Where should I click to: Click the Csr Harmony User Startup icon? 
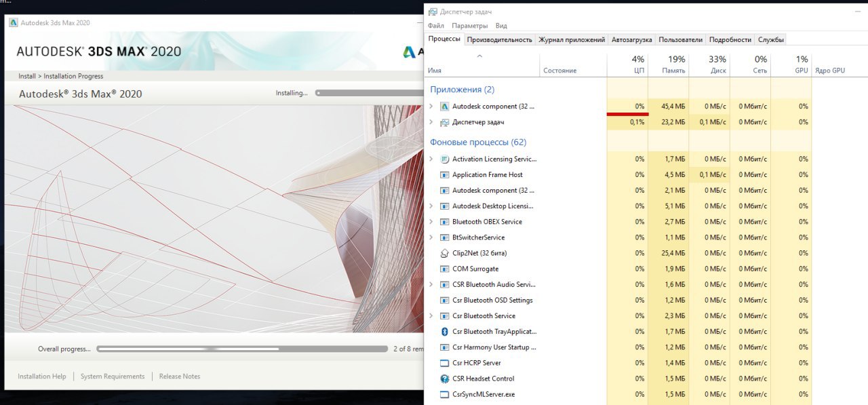[x=445, y=347]
